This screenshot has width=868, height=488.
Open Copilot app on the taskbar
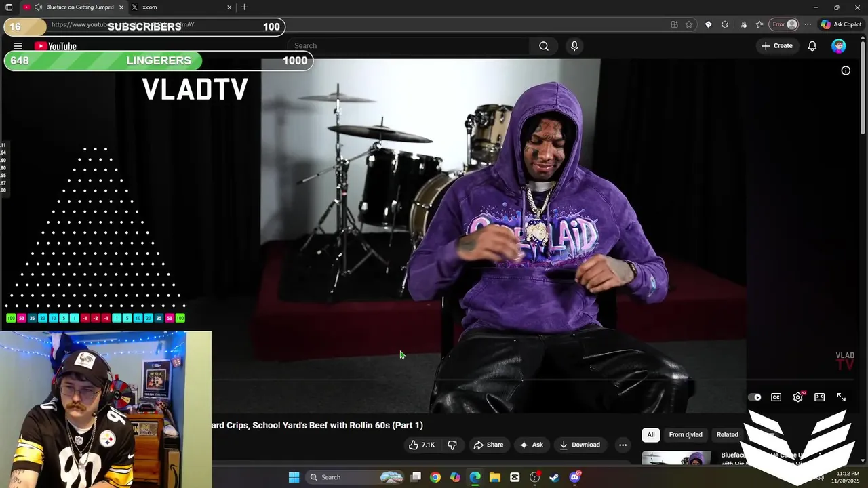coord(455,477)
